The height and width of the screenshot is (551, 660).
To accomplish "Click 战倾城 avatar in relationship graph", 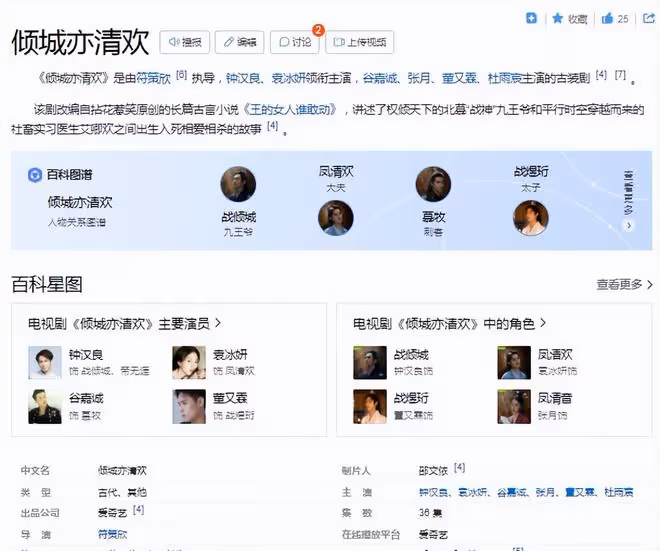I will (x=238, y=184).
